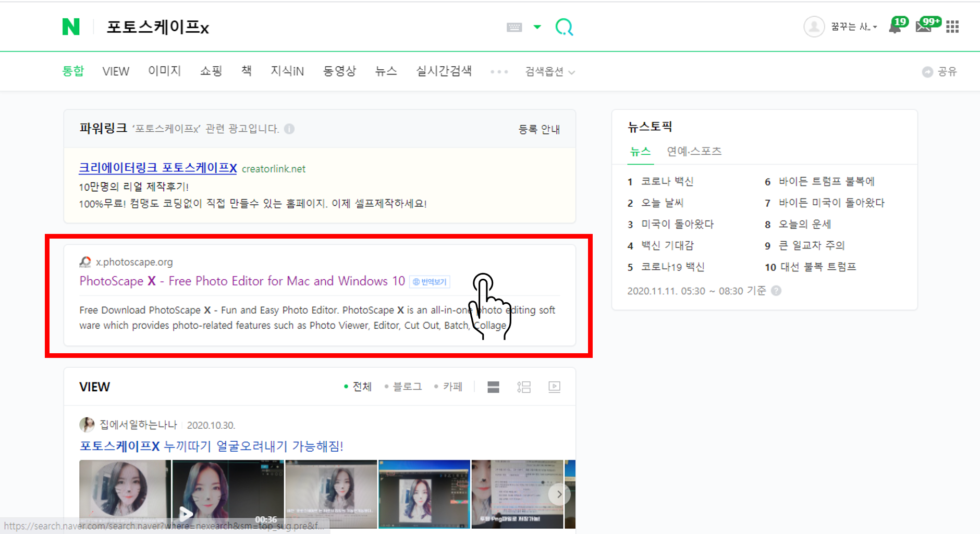This screenshot has width=980, height=534.
Task: Expand the 검색옵션 dropdown
Action: coord(550,72)
